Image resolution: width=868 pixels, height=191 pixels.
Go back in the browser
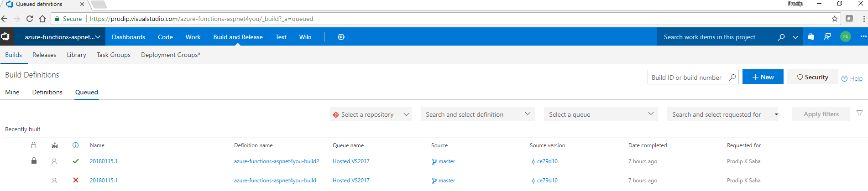pos(5,19)
